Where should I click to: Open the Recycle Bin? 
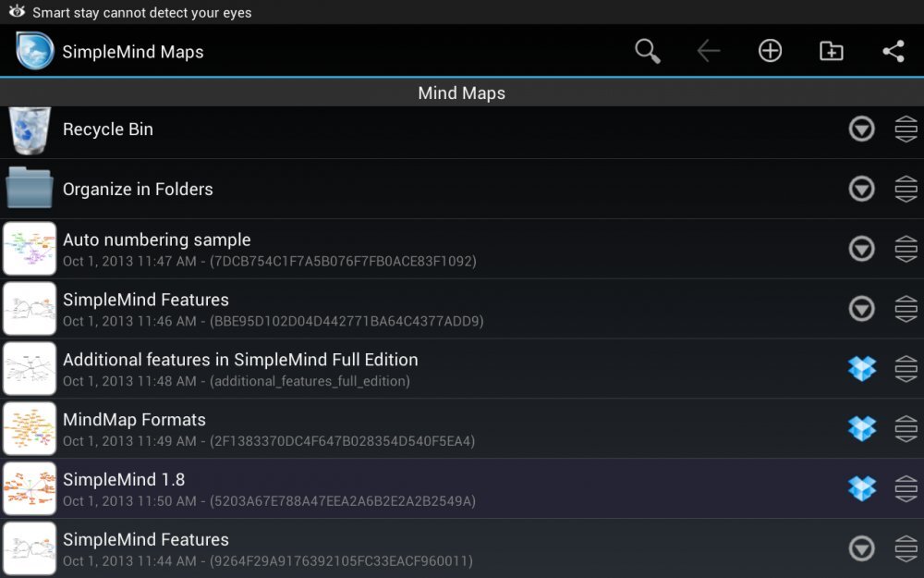(x=108, y=129)
